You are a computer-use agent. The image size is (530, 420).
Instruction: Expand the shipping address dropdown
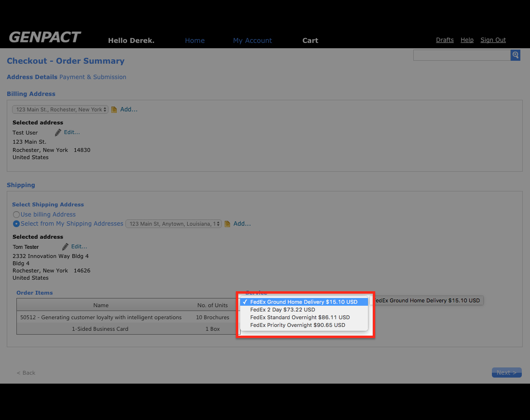pyautogui.click(x=174, y=224)
